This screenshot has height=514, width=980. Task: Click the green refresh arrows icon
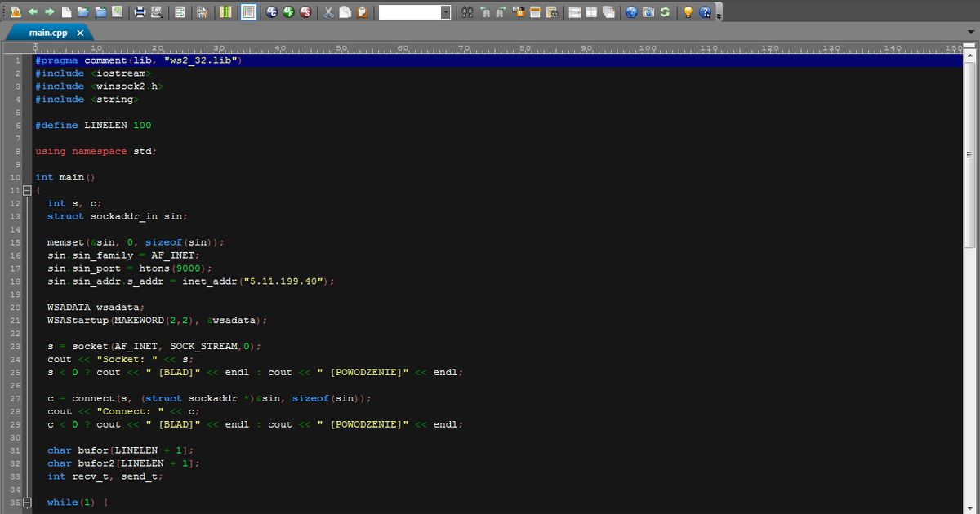tap(665, 12)
